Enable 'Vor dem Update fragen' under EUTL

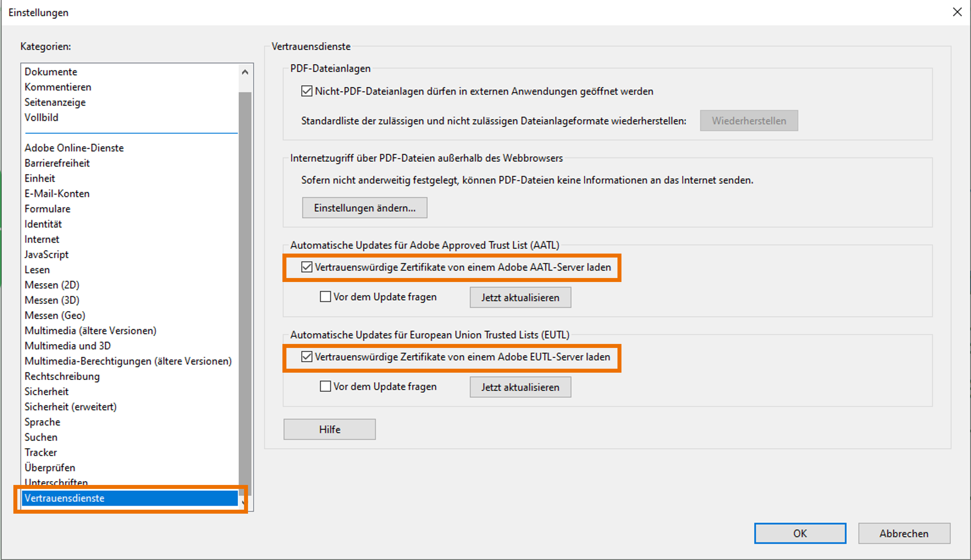pos(325,386)
